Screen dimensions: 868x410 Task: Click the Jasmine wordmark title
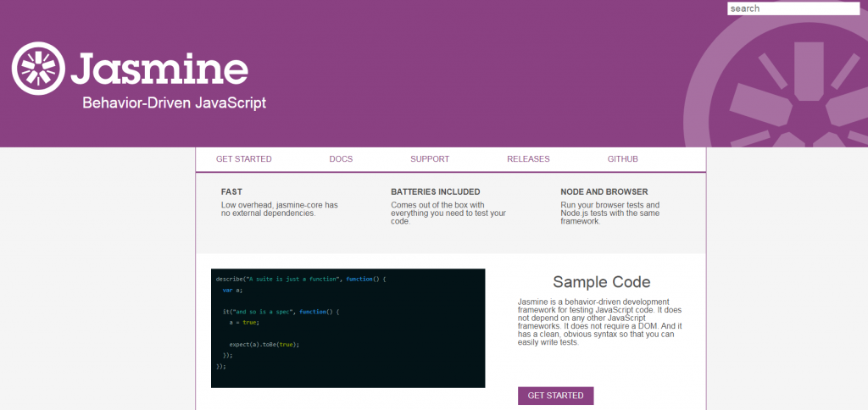point(159,69)
